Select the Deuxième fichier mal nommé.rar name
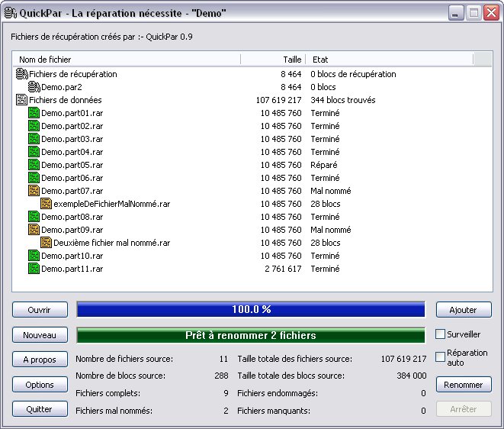This screenshot has height=429, width=504. click(x=112, y=243)
